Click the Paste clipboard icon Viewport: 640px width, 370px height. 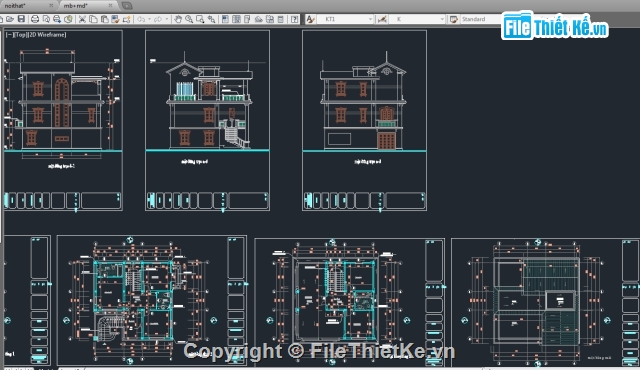pos(104,19)
